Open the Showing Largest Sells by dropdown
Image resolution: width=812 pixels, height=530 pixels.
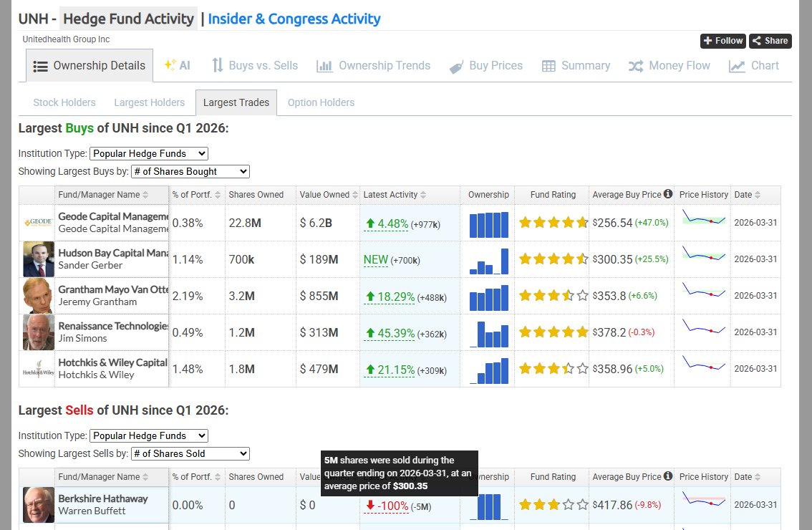click(x=190, y=454)
